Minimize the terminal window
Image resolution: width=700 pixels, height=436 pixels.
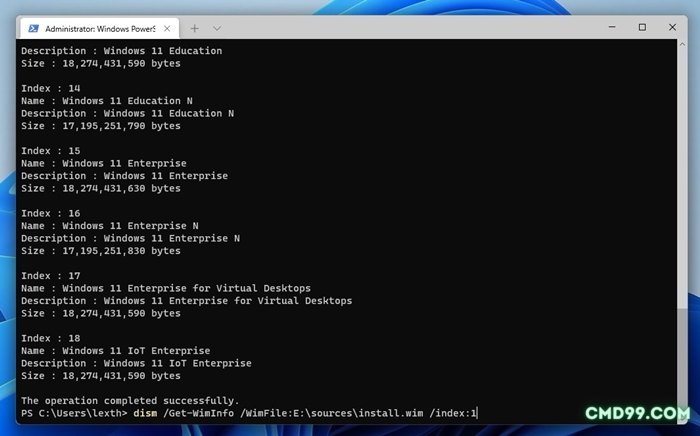click(612, 27)
